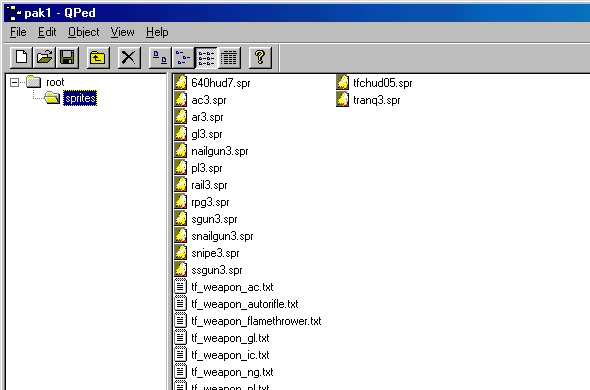Switch to large icons view
The height and width of the screenshot is (390, 590).
click(x=160, y=58)
